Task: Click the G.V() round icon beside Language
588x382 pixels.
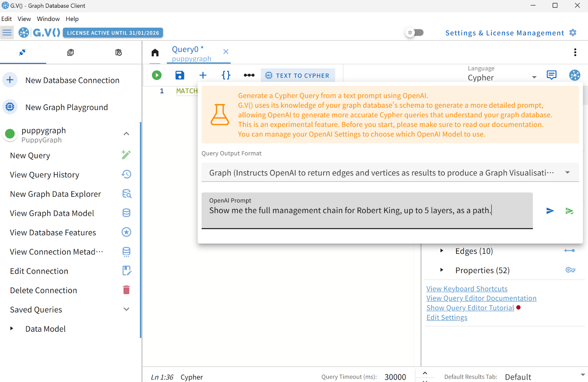Action: click(x=575, y=75)
